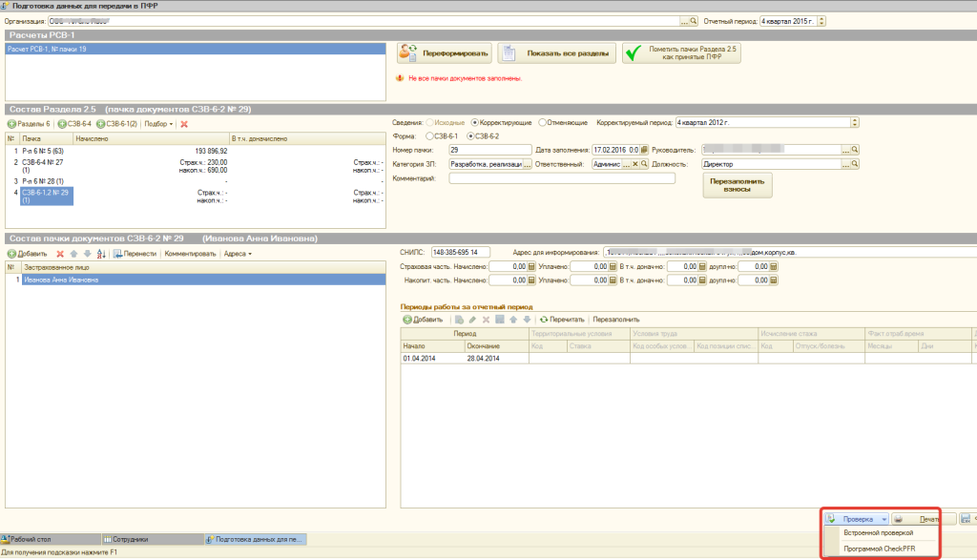Click Перечитать in periods toolbar
Image resolution: width=977 pixels, height=560 pixels.
pos(562,320)
